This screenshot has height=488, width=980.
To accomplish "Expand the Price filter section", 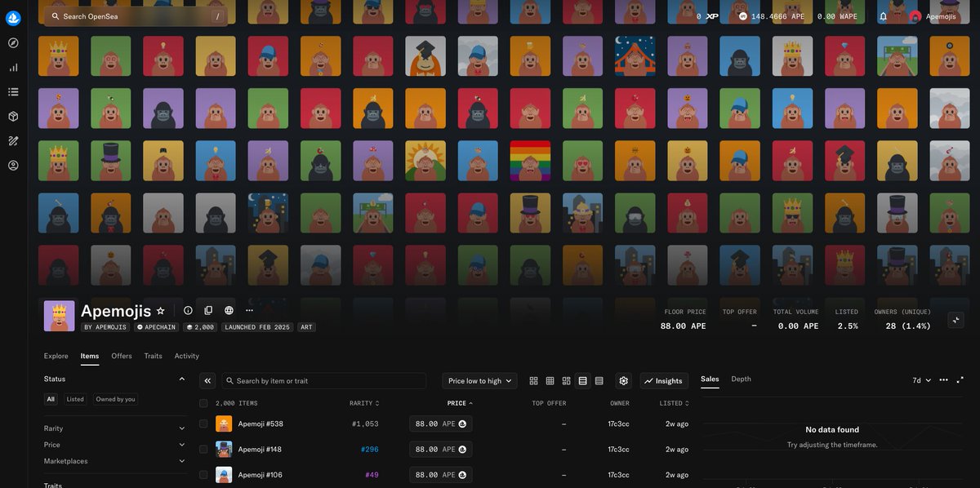I will (115, 445).
